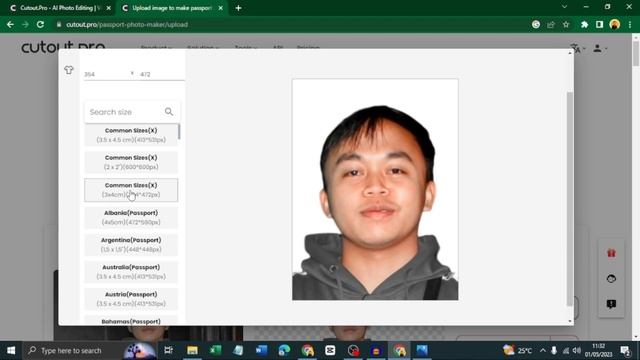Select Austria(Passport) size

(x=131, y=299)
